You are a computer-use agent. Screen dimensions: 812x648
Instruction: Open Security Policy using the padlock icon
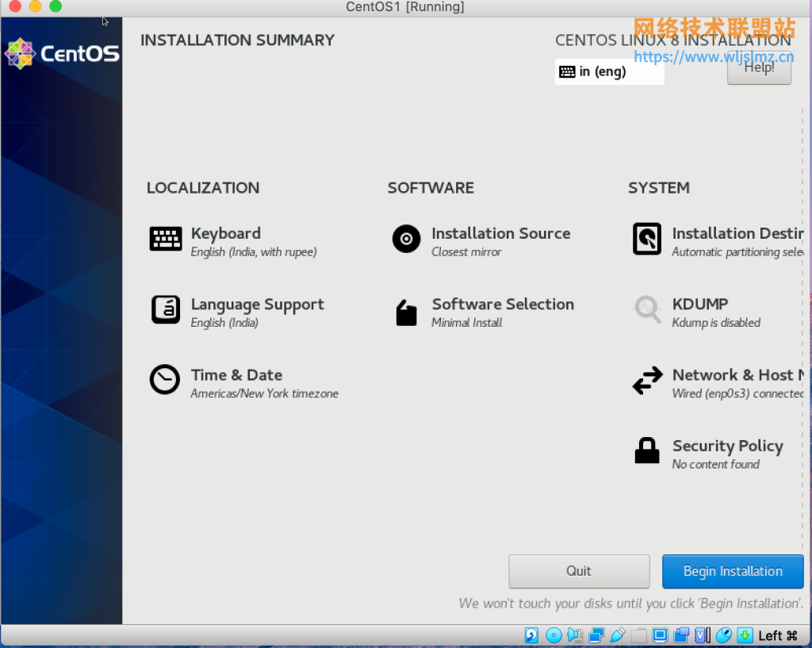click(x=647, y=450)
